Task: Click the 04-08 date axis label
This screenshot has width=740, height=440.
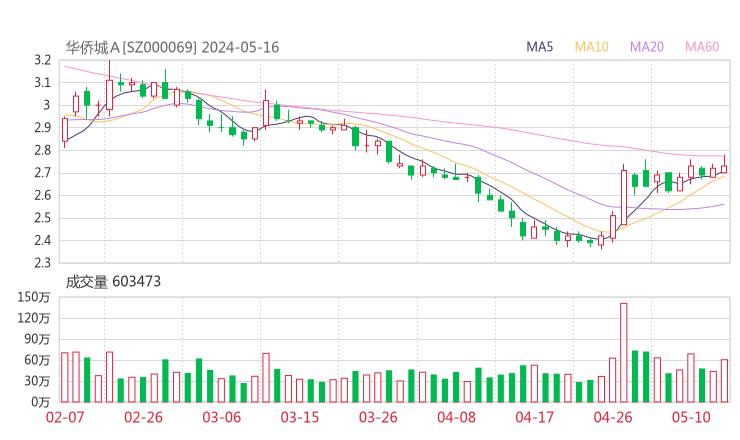Action: pos(456,417)
